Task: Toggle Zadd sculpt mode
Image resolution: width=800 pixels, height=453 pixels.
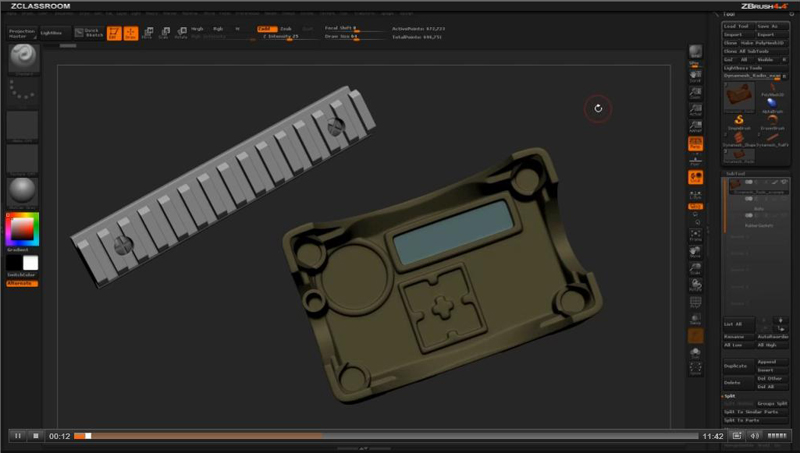Action: tap(265, 29)
